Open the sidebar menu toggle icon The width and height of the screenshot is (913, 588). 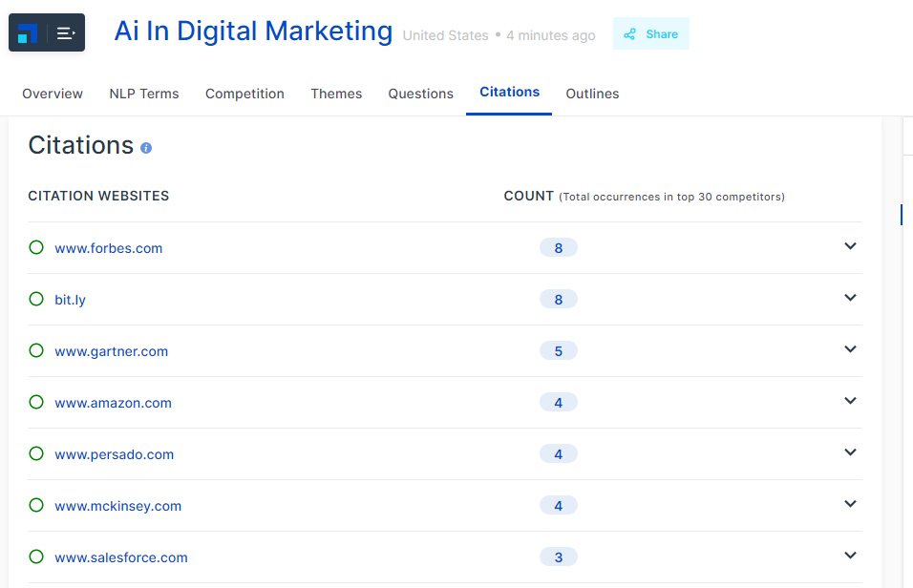click(x=66, y=33)
